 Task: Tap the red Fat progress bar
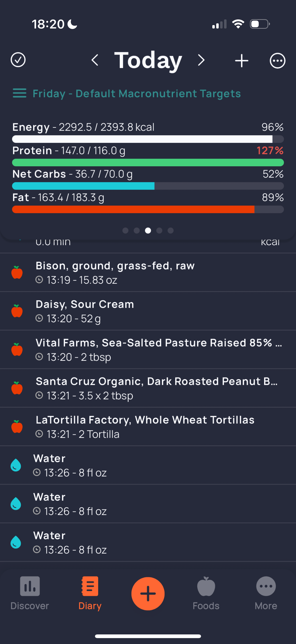148,209
